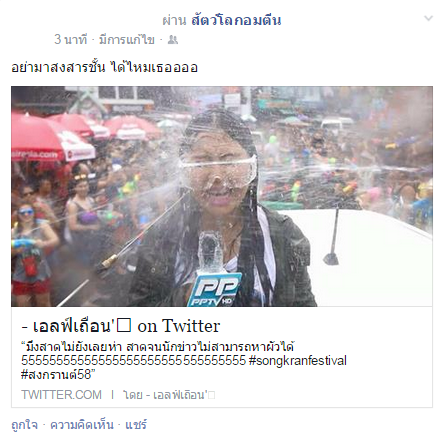Image resolution: width=441 pixels, height=434 pixels.
Task: Open the Songkran reporter photo preview
Action: tap(222, 196)
